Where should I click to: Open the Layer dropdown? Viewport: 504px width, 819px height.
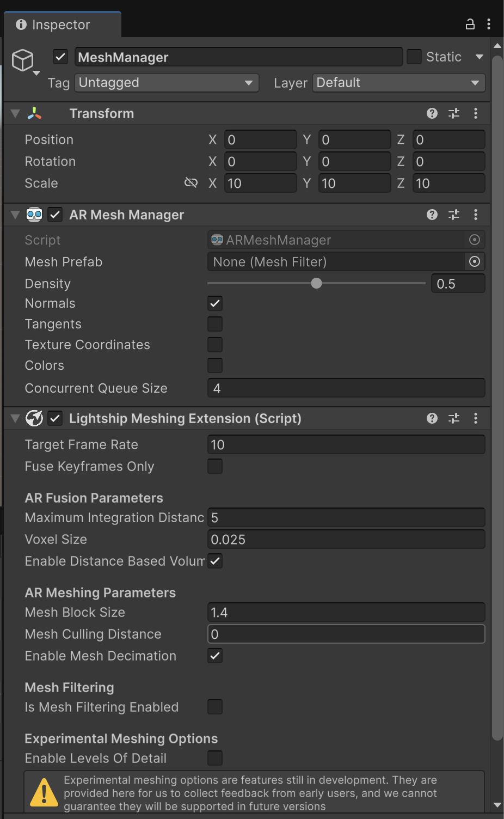pos(398,83)
